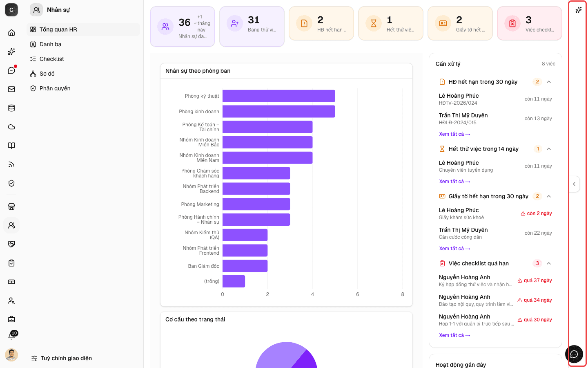The image size is (588, 368).
Task: Click Xem tất cả under Hết thử việc section
Action: tap(454, 182)
